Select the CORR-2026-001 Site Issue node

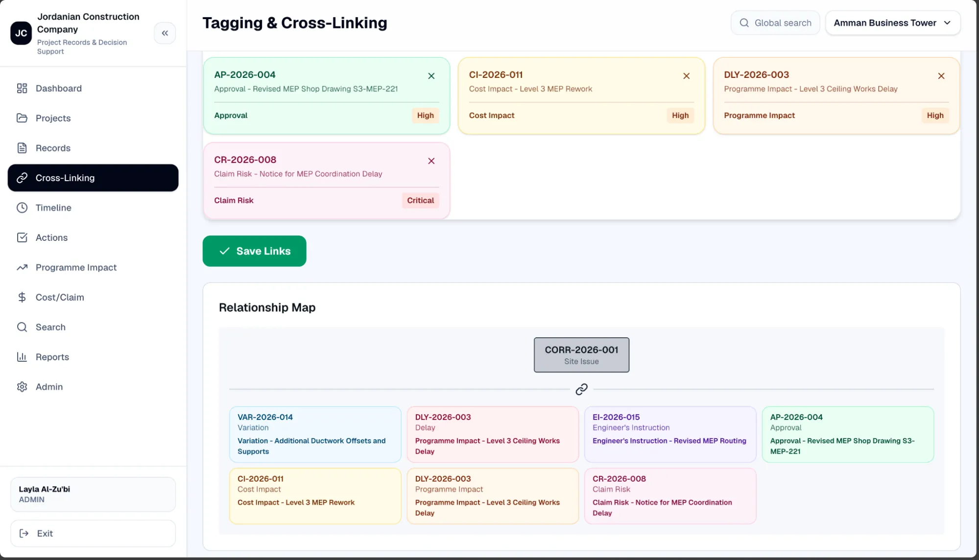pyautogui.click(x=581, y=355)
